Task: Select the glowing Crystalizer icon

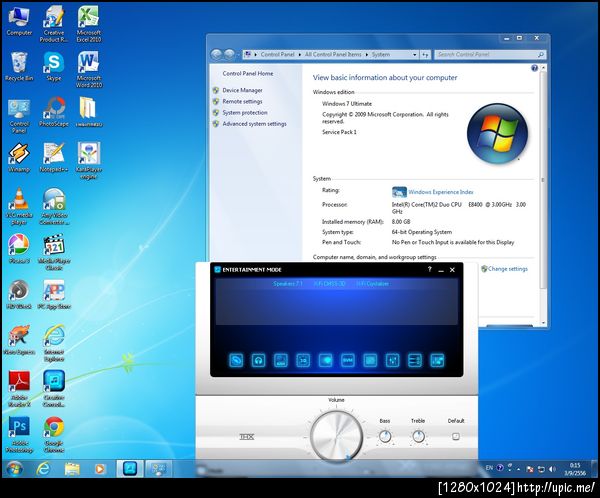Action: point(325,360)
